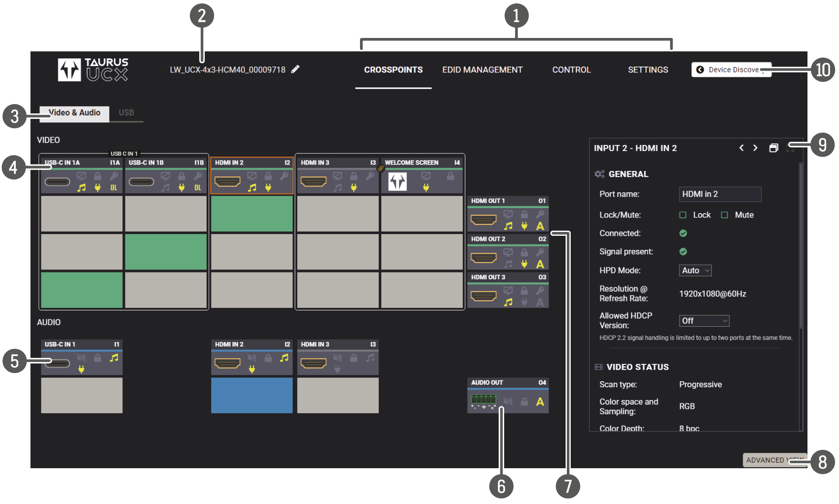Enable the Mute checkbox for HDMI IN 2
Screen dimensions: 839x504
click(x=724, y=215)
